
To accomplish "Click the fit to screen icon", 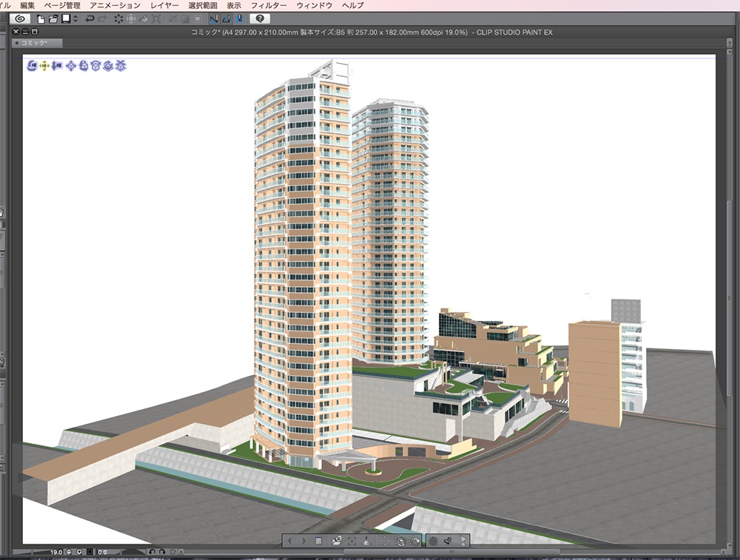I will pyautogui.click(x=90, y=552).
